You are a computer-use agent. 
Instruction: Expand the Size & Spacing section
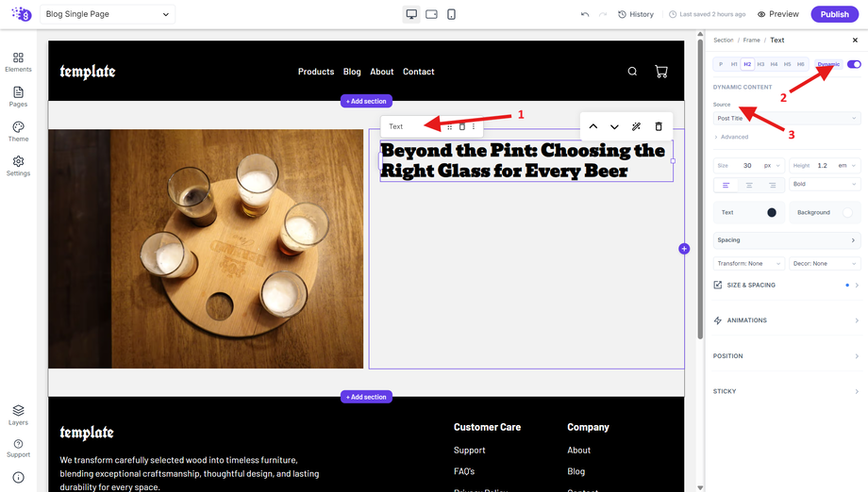pyautogui.click(x=787, y=286)
